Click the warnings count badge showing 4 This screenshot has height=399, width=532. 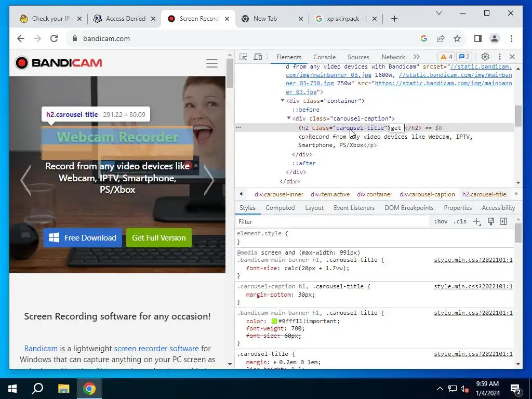(446, 57)
